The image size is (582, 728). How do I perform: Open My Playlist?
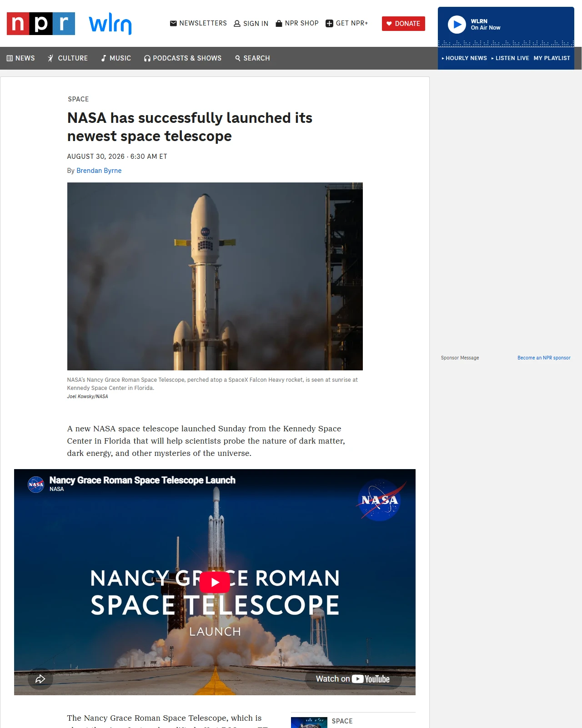click(x=552, y=58)
